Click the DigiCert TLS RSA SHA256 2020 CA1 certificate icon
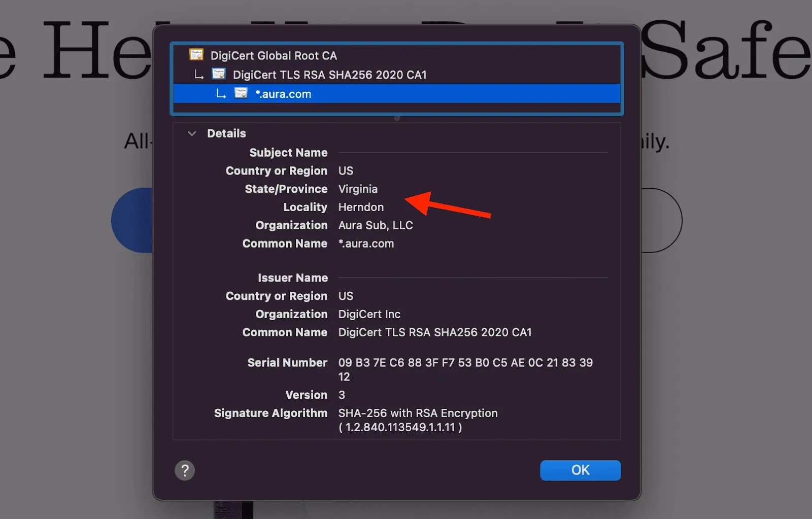812x519 pixels. (219, 74)
